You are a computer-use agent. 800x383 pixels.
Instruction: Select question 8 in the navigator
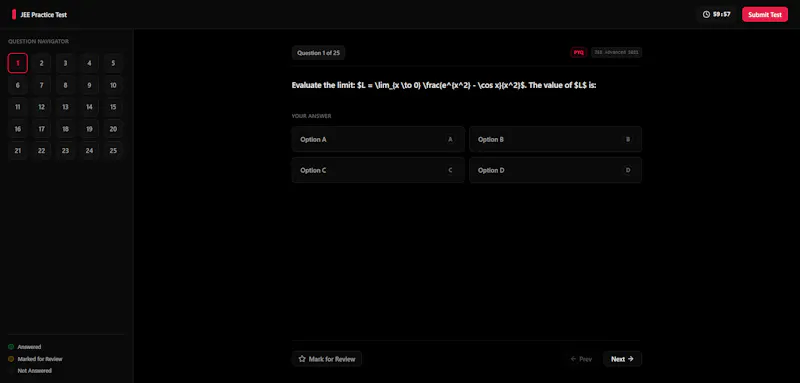[x=65, y=85]
